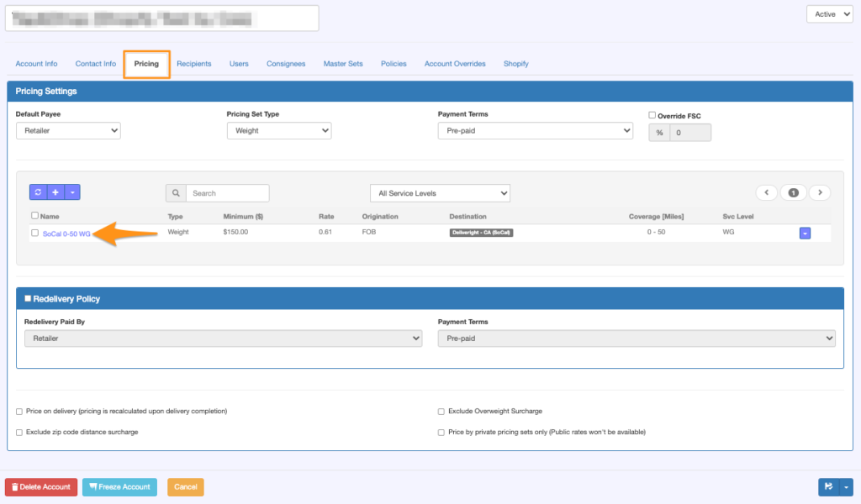
Task: Go to previous page of pricing sets
Action: click(767, 192)
